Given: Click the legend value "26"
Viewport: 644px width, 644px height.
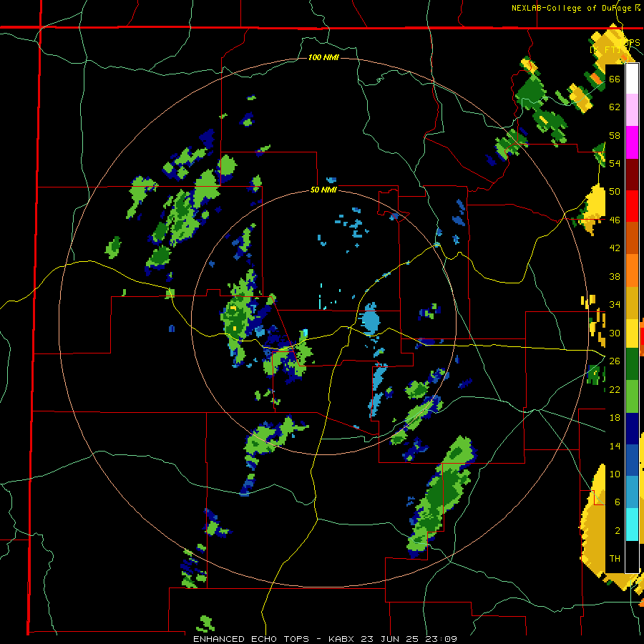Looking at the screenshot, I should [615, 361].
